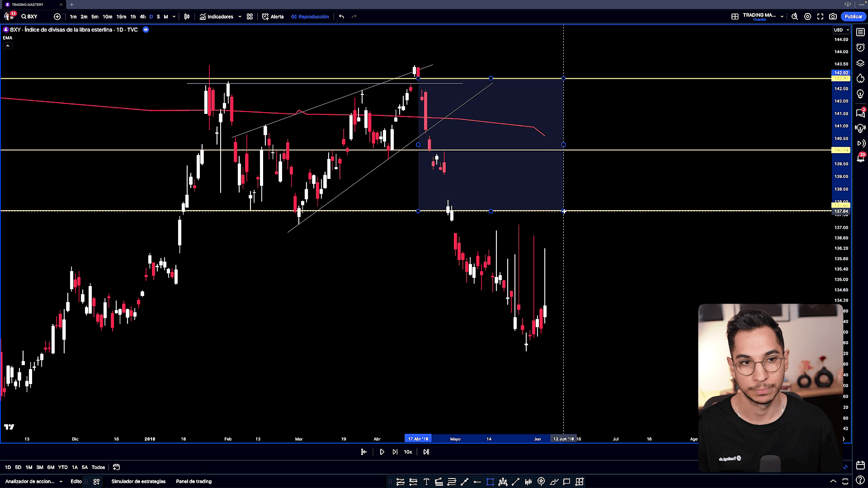Viewport: 868px width, 488px height.
Task: Select the Text drawing tool
Action: [x=426, y=482]
